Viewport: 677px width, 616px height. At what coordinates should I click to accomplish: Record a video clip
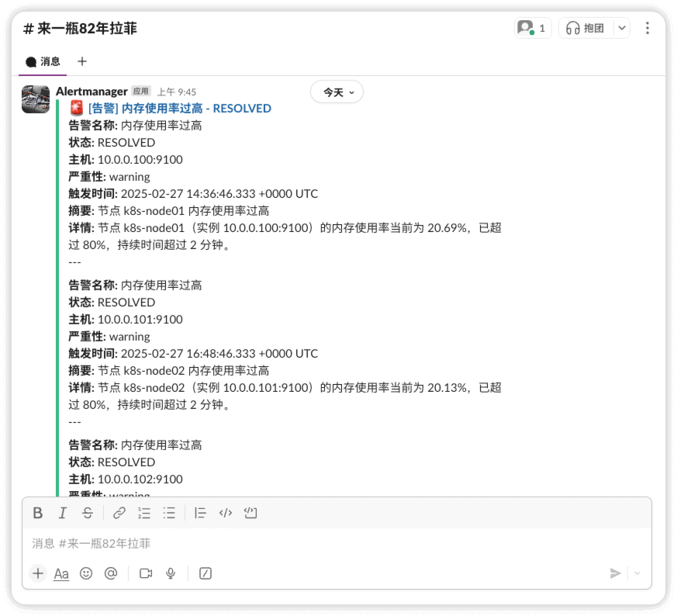146,573
